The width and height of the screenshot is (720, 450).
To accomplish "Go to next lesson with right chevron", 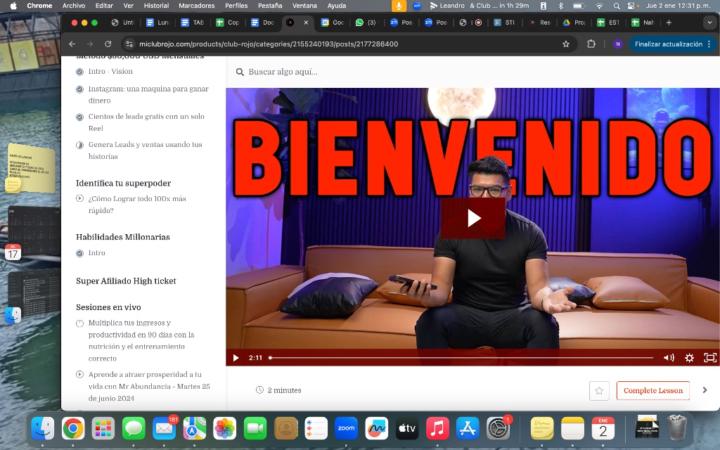I will click(705, 390).
